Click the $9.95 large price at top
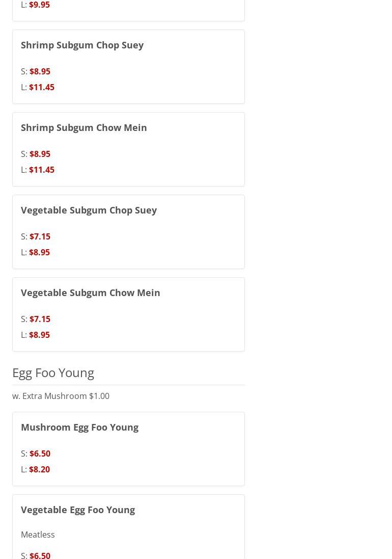Image resolution: width=392 pixels, height=559 pixels. 39,5
